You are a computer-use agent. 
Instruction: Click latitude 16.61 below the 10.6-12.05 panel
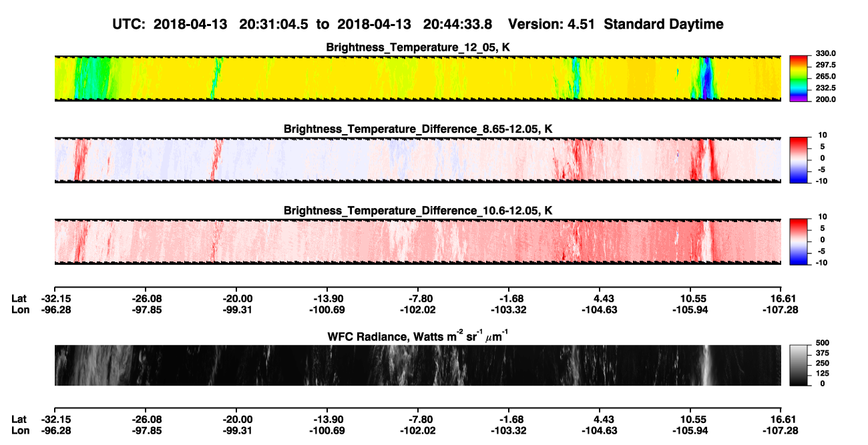[785, 298]
